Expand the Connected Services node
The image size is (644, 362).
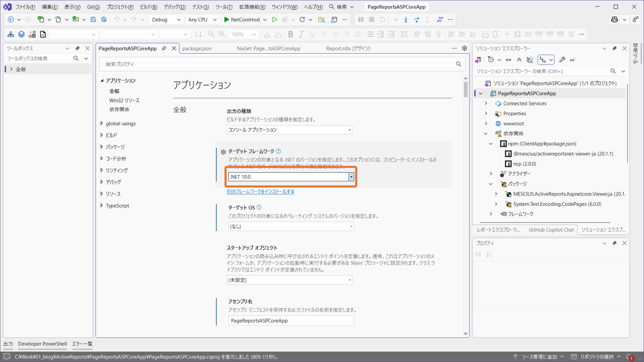coord(486,103)
